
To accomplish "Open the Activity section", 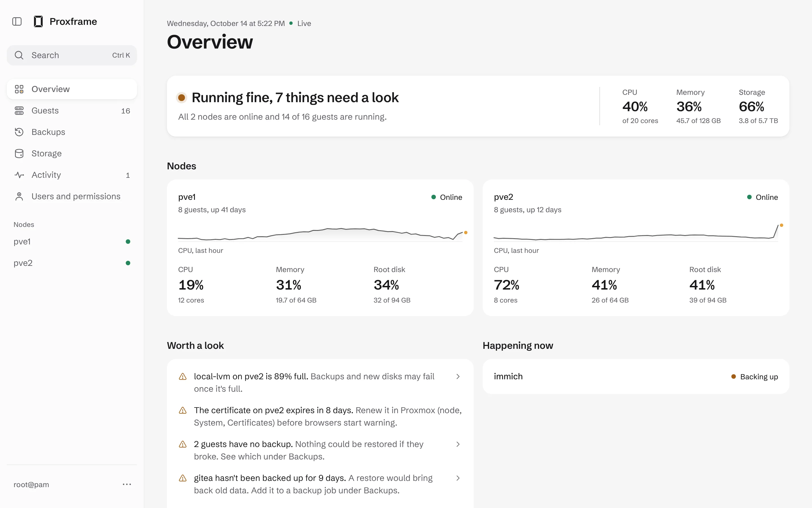I will 72,175.
